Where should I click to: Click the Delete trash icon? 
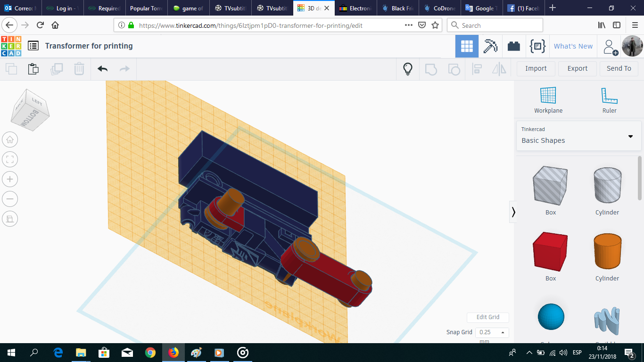coord(79,69)
